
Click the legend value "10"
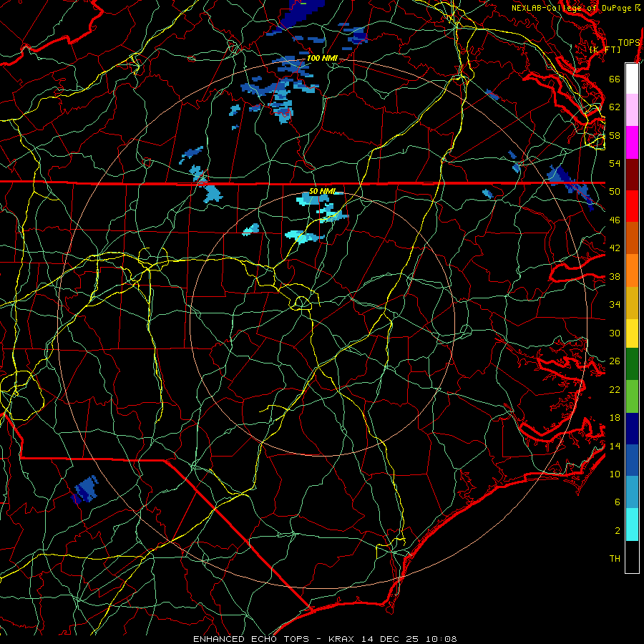point(615,474)
